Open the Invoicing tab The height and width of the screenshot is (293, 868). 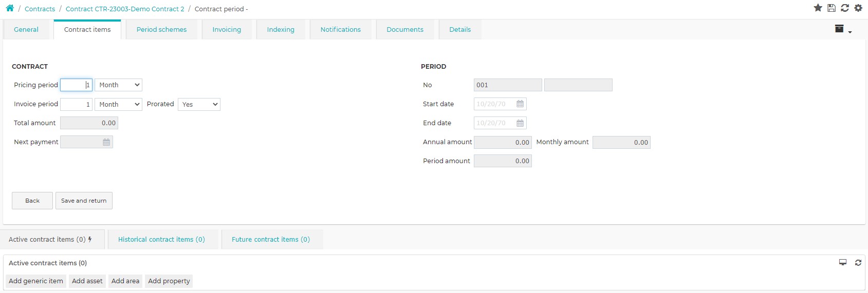227,30
